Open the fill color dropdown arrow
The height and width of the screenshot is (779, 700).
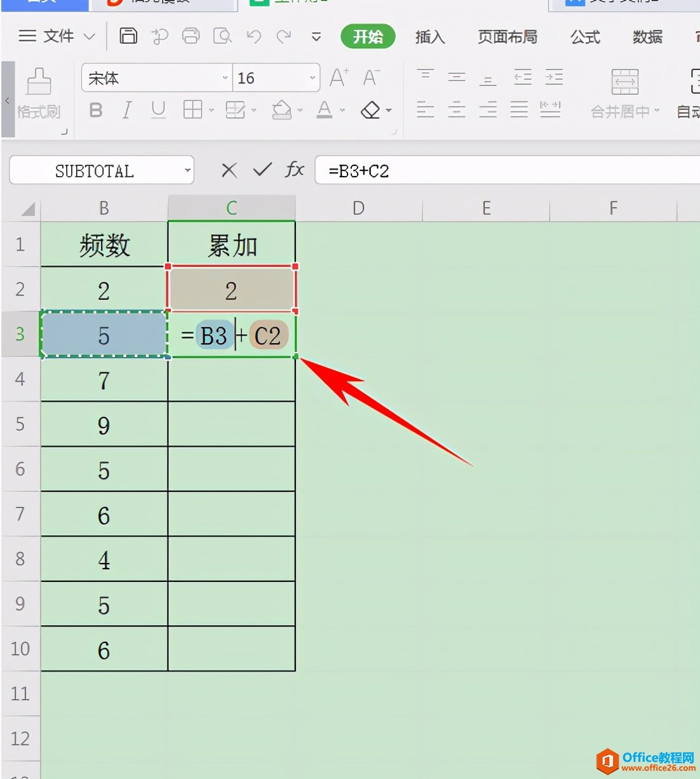click(x=300, y=111)
